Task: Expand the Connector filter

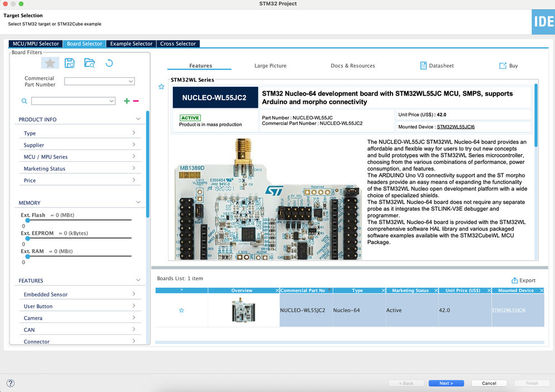Action: (134, 341)
